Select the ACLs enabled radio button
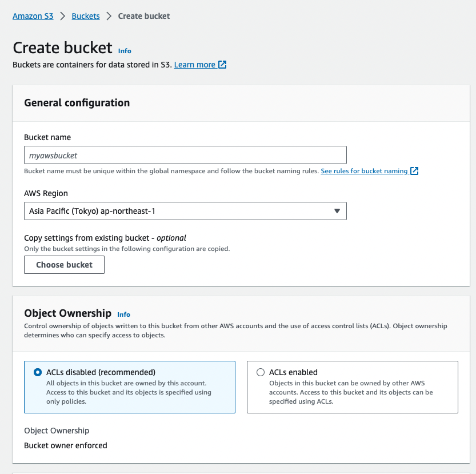 click(261, 372)
